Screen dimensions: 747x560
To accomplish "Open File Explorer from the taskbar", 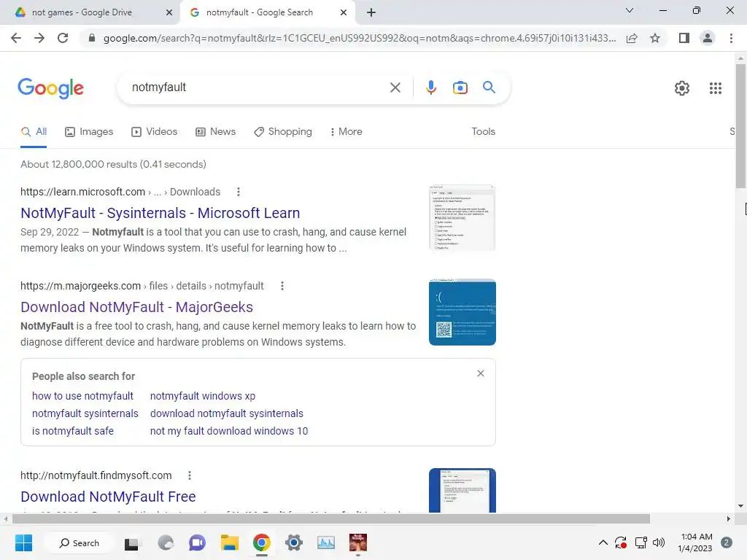I will (x=229, y=542).
